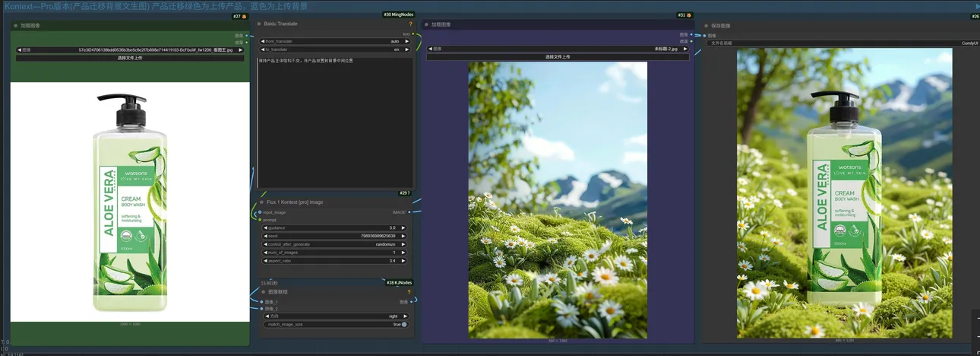Screen dimensions: 980x356
Task: Open the from_translate language combo
Action: coord(334,41)
